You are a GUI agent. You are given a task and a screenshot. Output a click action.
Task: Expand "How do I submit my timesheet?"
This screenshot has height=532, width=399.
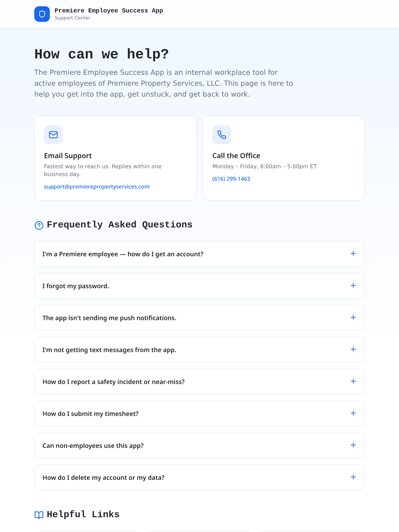tap(199, 413)
